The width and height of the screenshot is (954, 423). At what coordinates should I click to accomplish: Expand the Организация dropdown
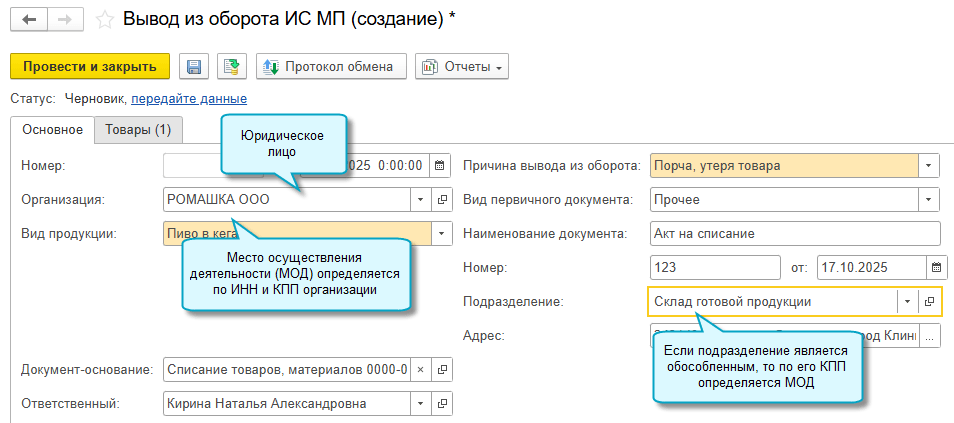421,199
